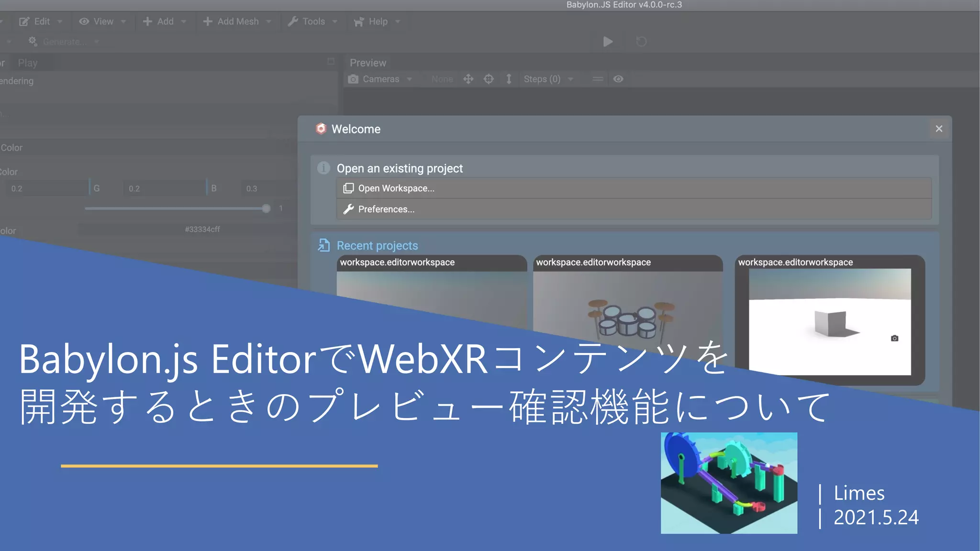Click the restart scene circular arrow icon
The width and height of the screenshot is (980, 551).
pos(641,42)
